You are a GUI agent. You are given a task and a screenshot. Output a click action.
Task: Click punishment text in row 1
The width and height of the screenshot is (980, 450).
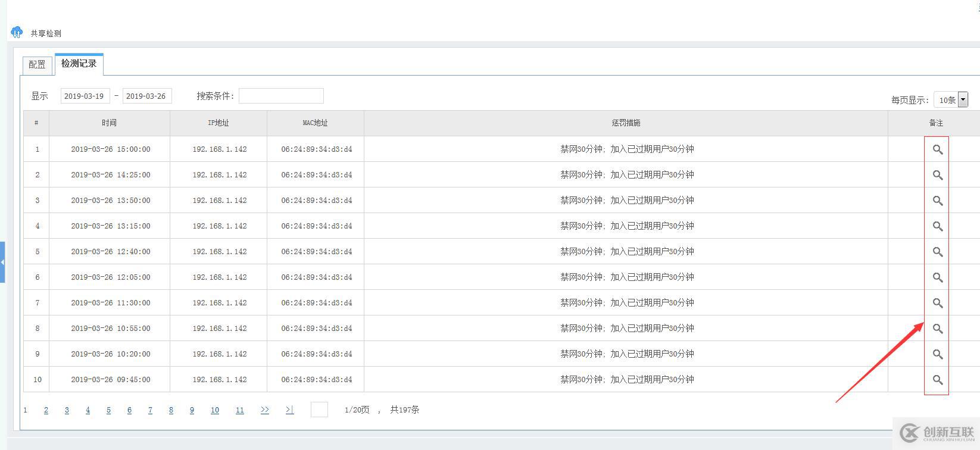point(627,149)
